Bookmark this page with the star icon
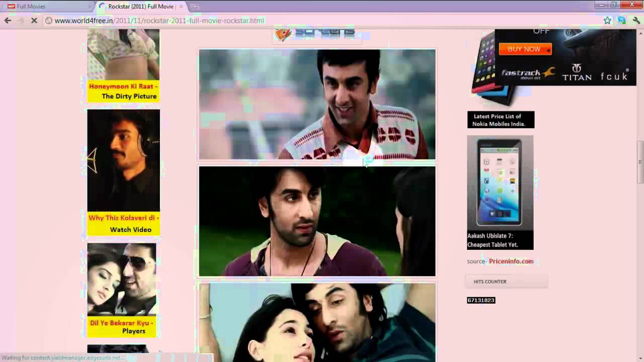 click(x=607, y=21)
